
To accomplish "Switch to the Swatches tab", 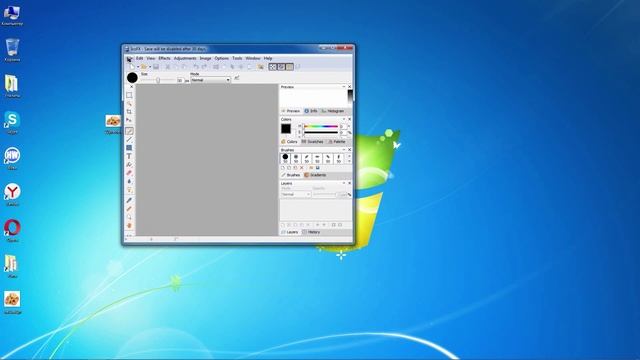I will 313,142.
